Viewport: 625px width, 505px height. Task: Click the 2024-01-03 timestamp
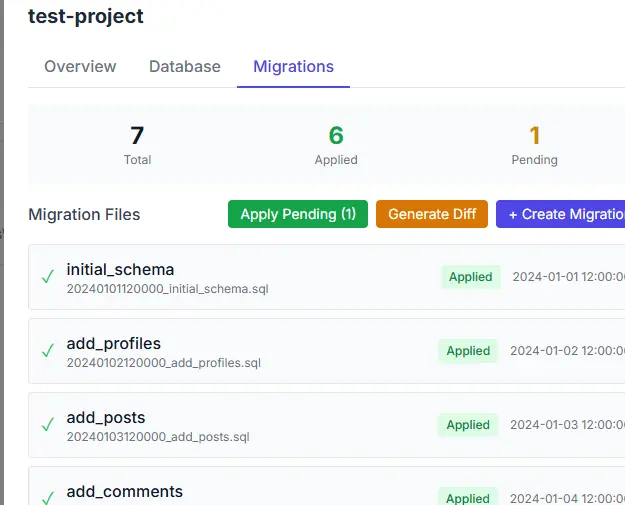pos(568,425)
